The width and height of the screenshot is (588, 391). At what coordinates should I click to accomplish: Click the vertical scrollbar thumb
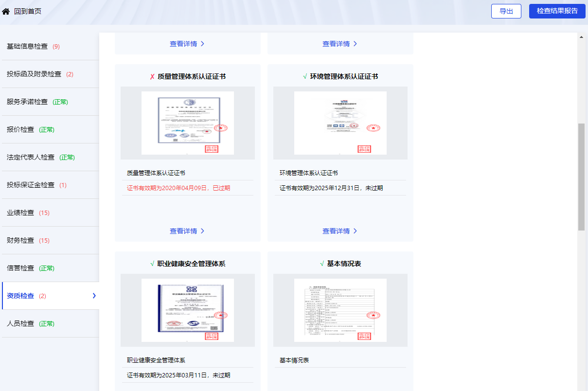[581, 177]
